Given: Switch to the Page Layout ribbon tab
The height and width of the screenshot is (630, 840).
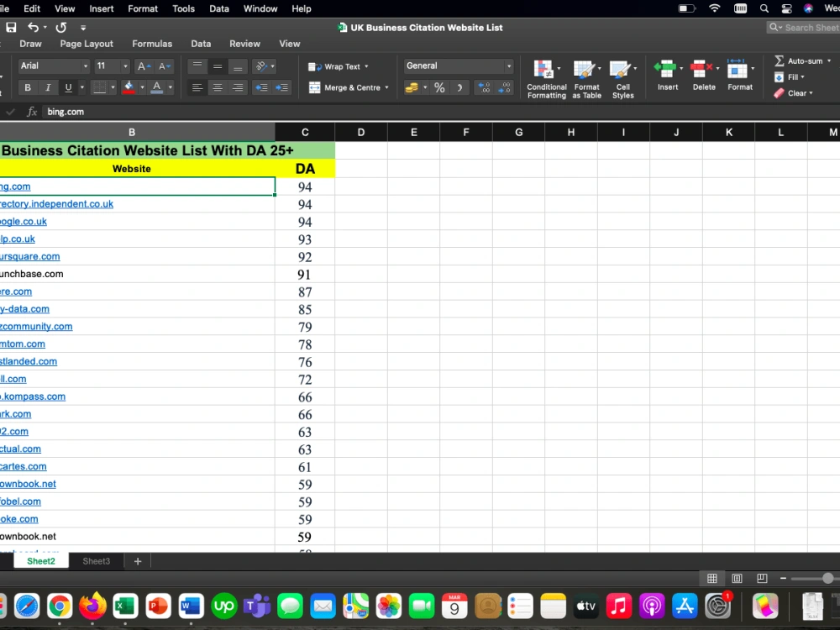Looking at the screenshot, I should point(87,44).
